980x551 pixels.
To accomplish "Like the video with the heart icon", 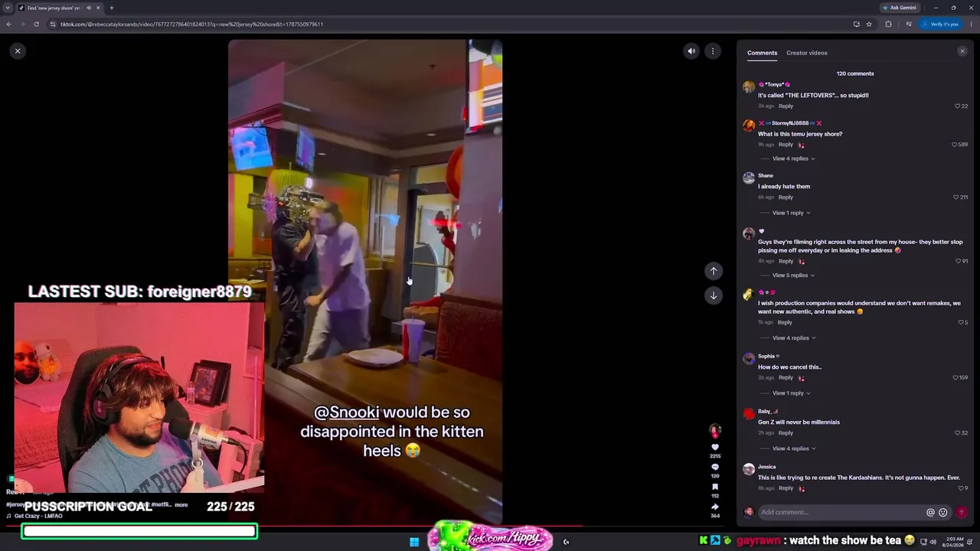I will (715, 448).
